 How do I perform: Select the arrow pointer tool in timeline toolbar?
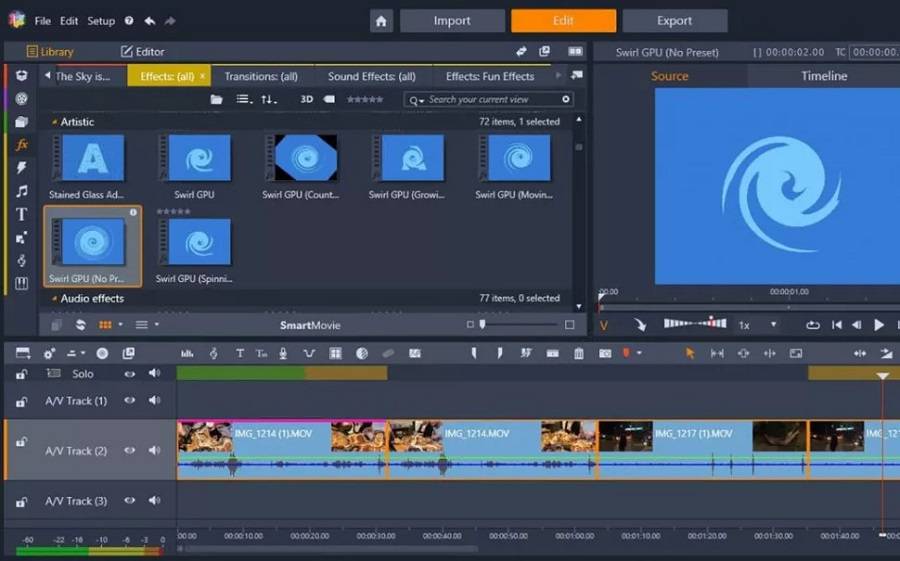(690, 353)
